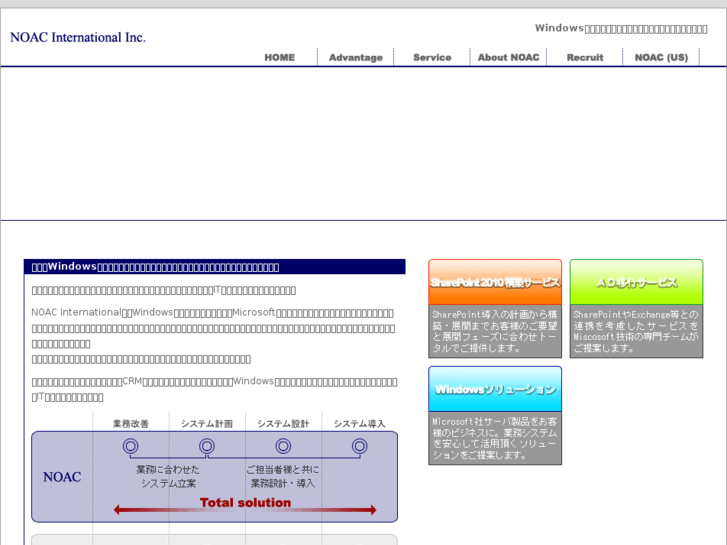Click the 業務改善 column heading
Viewport: 727px width, 545px height.
pyautogui.click(x=131, y=423)
